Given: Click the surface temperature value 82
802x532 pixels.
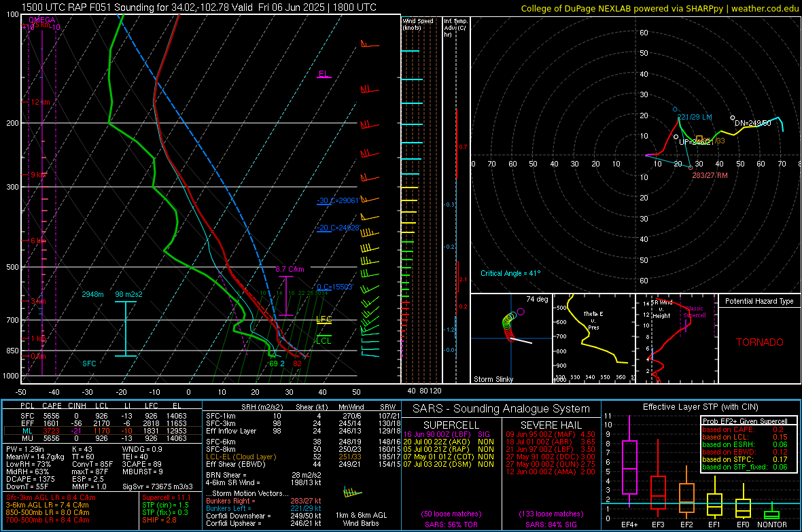Looking at the screenshot, I should tap(297, 363).
